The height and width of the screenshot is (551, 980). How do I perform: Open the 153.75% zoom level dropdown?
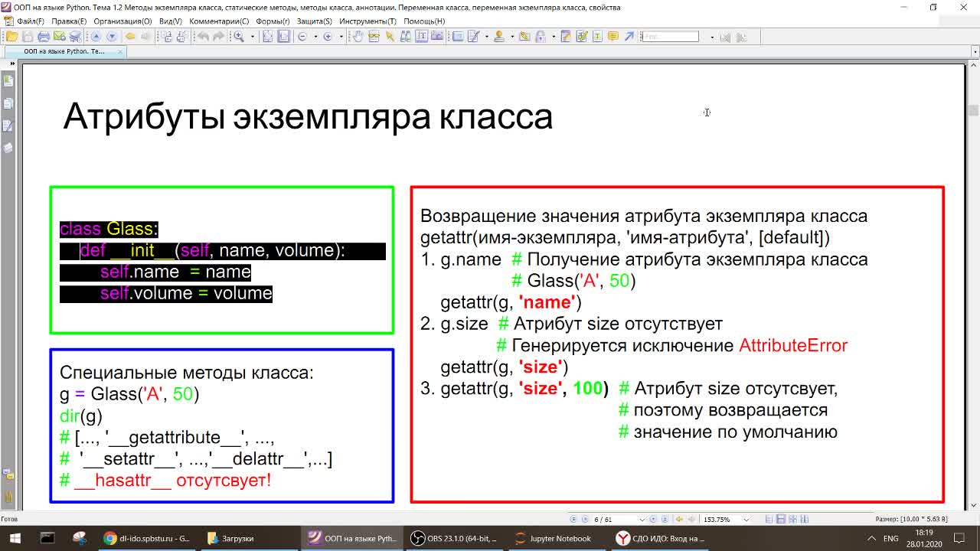coord(746,519)
